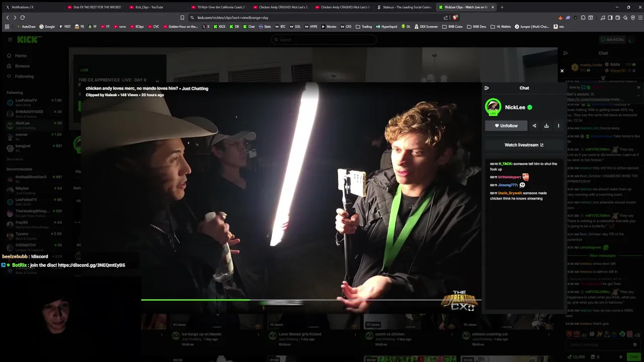Click the address bar URL
The image size is (644, 362).
233,18
